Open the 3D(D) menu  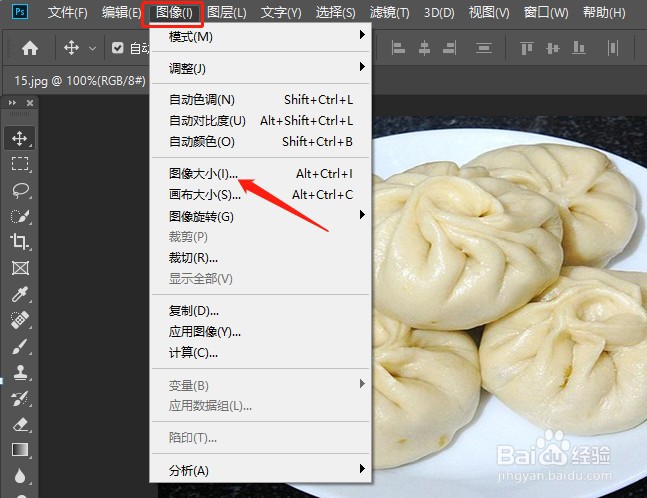point(439,12)
